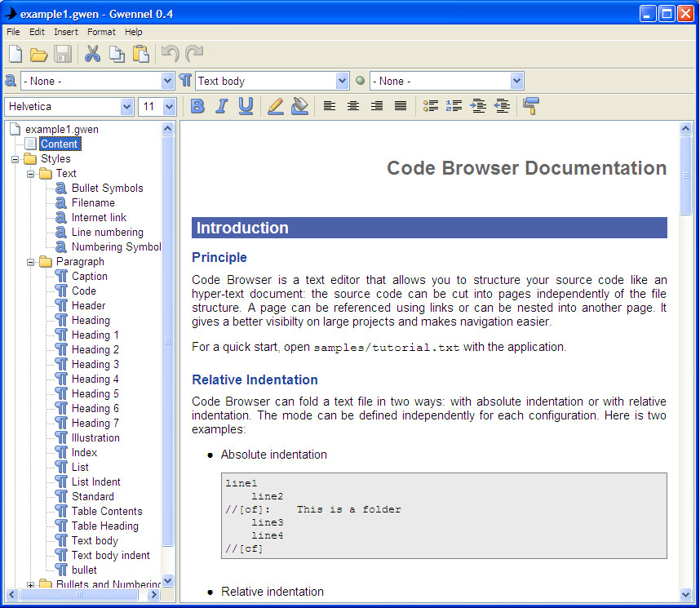Select the Illustration paragraph style
This screenshot has height=608, width=700.
[x=95, y=437]
